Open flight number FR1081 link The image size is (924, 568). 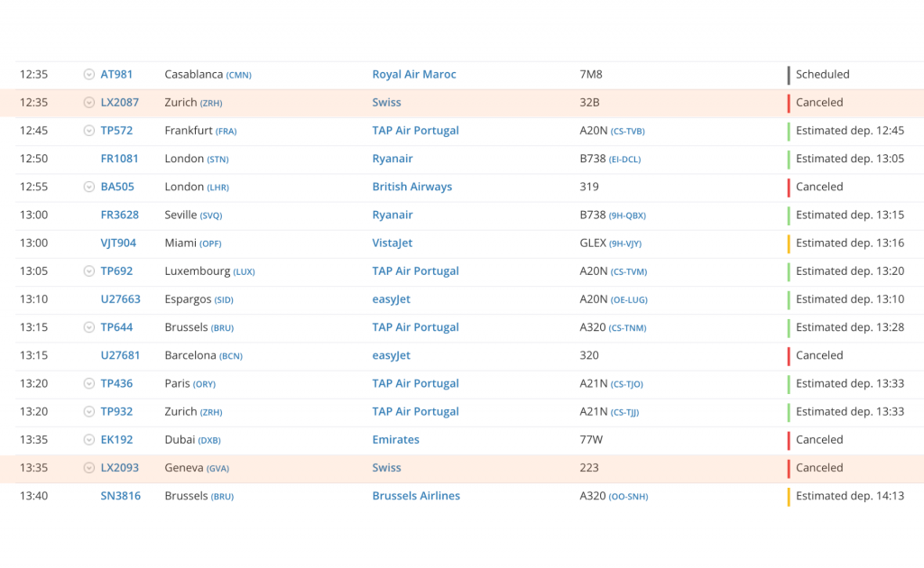pyautogui.click(x=119, y=159)
